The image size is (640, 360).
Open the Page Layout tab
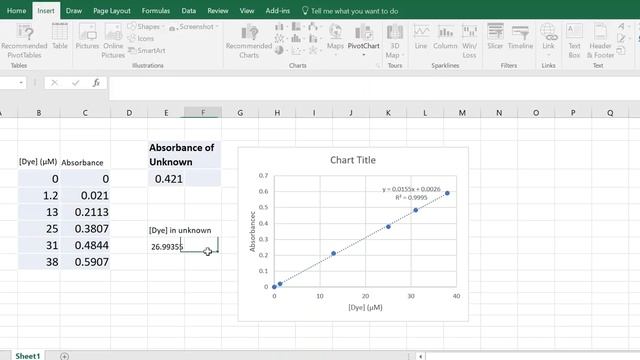[x=112, y=11]
